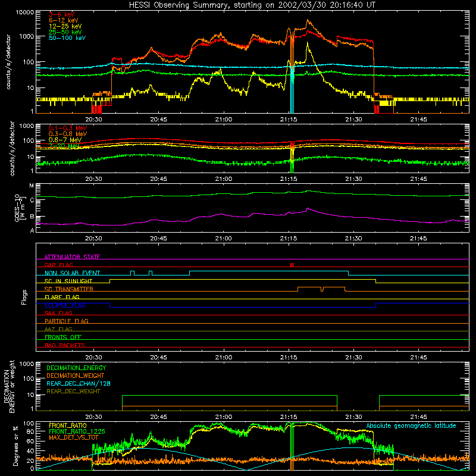Select the DECIMATION_ENERGY legend label

pos(76,368)
